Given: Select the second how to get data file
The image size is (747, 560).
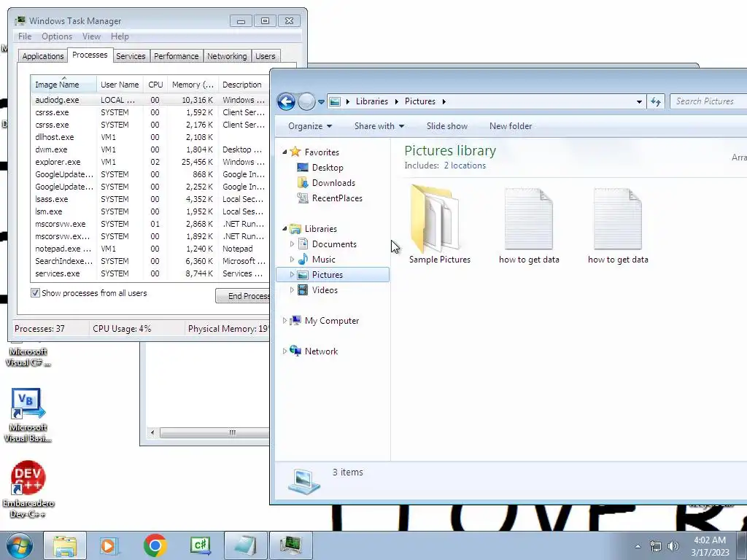Looking at the screenshot, I should click(618, 219).
